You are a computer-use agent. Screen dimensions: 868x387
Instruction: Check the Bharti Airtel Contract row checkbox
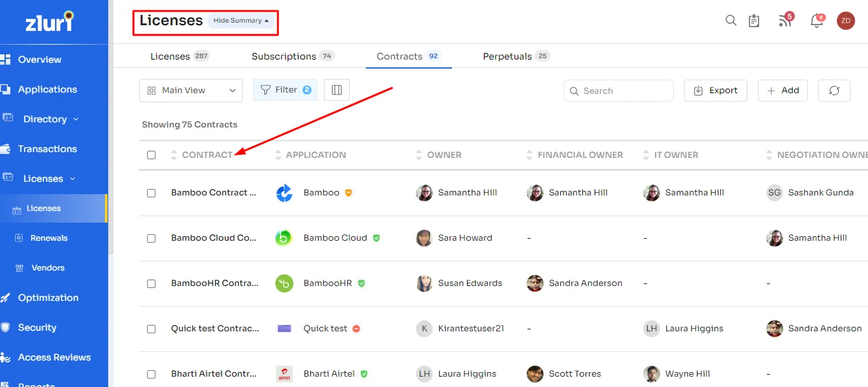[151, 374]
